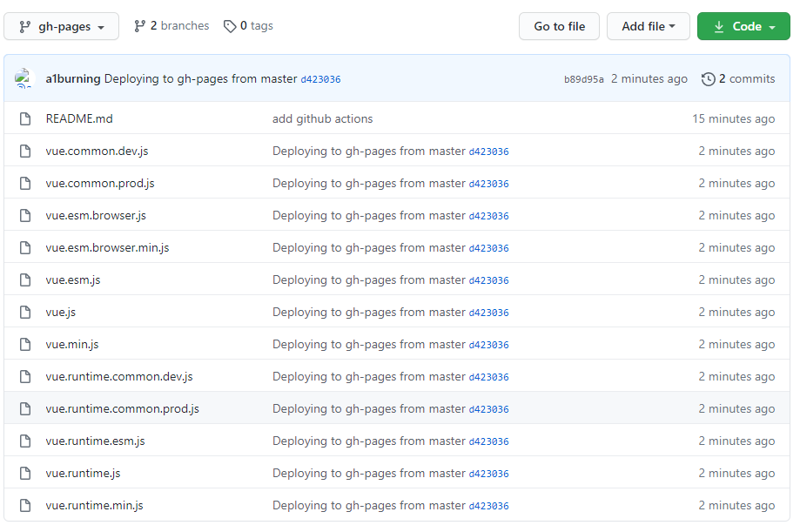This screenshot has height=532, width=800.
Task: Expand the Add file dropdown
Action: (648, 26)
